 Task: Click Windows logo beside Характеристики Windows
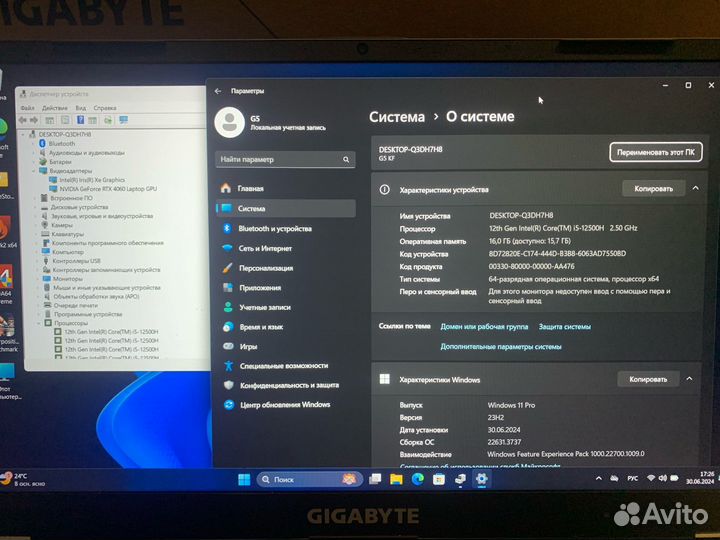click(x=385, y=379)
